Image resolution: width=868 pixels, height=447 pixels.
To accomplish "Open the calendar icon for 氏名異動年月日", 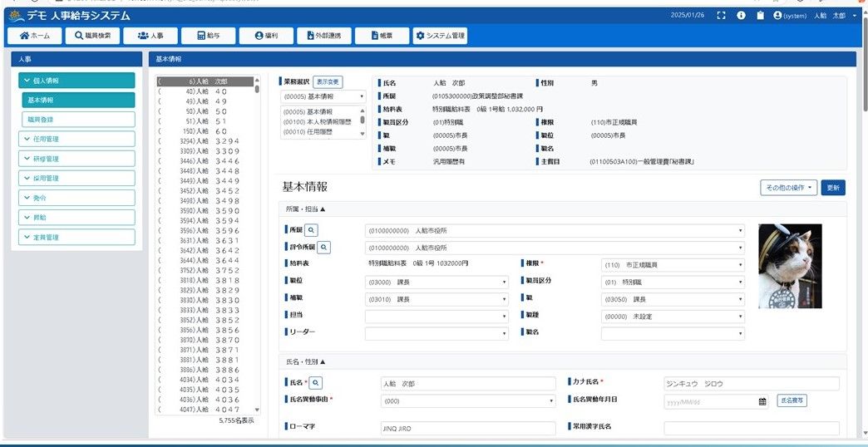I will point(762,401).
